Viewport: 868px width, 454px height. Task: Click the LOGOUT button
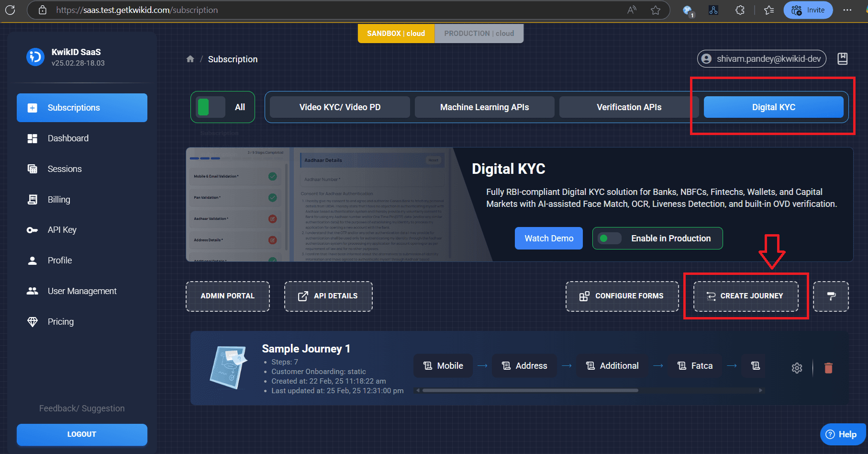point(82,434)
